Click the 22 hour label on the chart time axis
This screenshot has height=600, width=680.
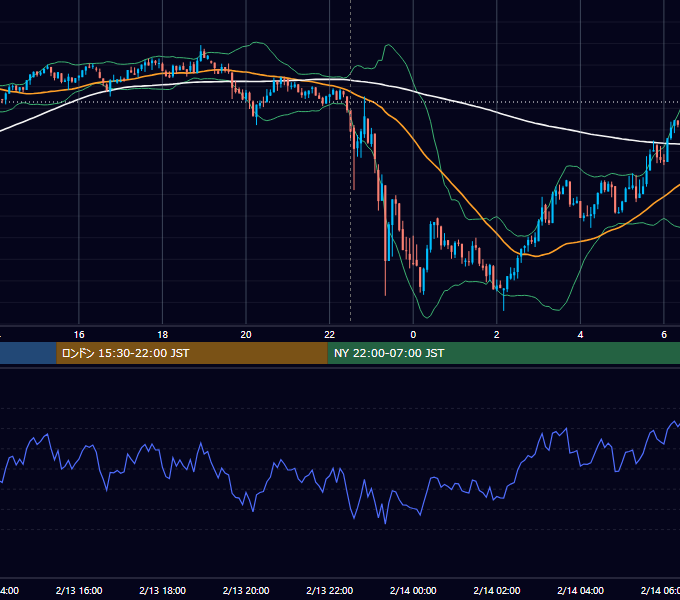click(330, 335)
